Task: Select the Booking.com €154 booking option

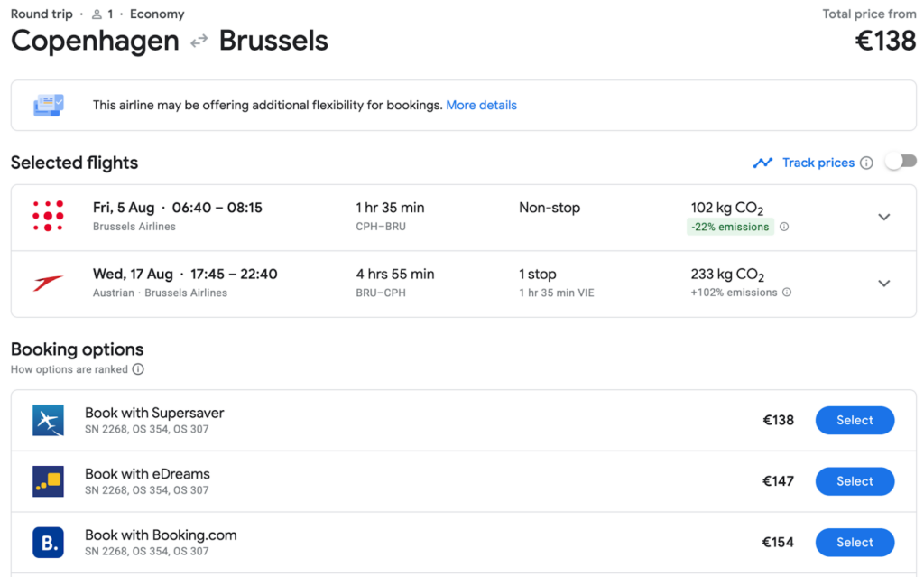Action: [855, 543]
